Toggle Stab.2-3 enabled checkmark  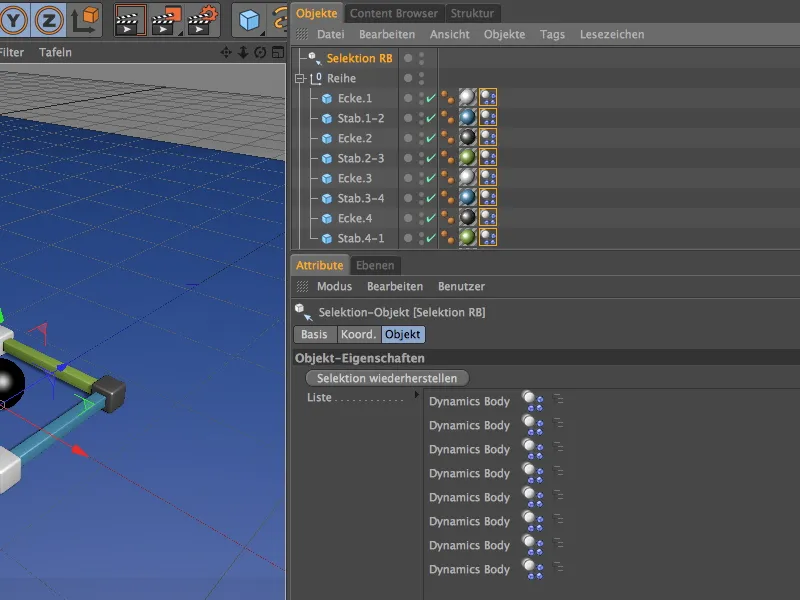(x=431, y=158)
